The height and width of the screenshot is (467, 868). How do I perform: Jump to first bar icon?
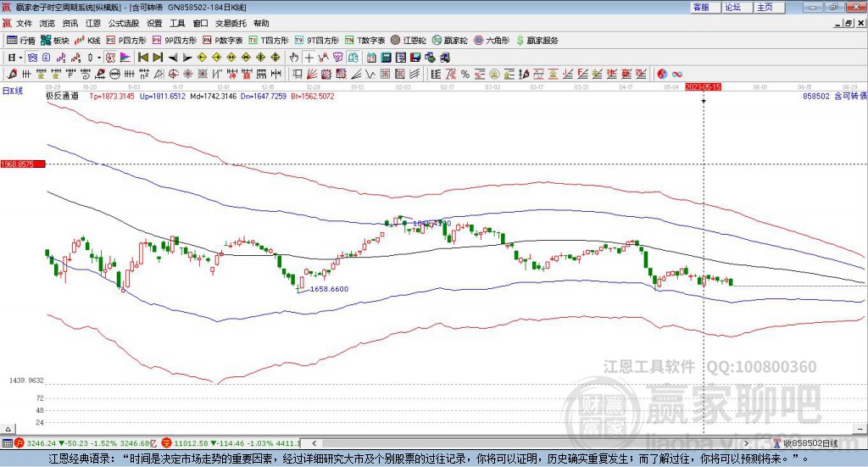[x=142, y=58]
